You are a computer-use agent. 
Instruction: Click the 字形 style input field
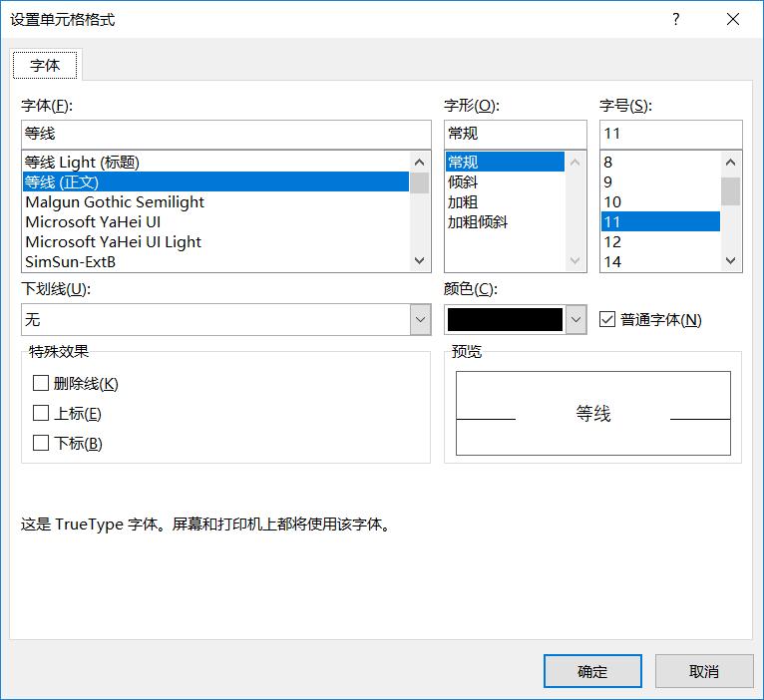(515, 134)
